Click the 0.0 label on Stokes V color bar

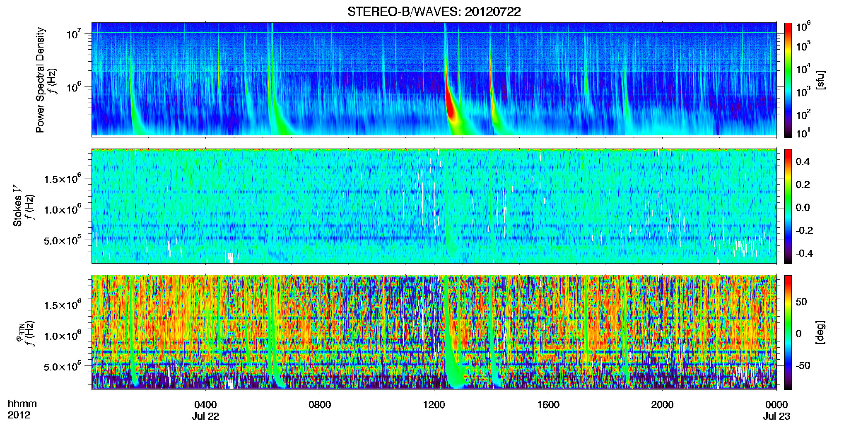(803, 207)
